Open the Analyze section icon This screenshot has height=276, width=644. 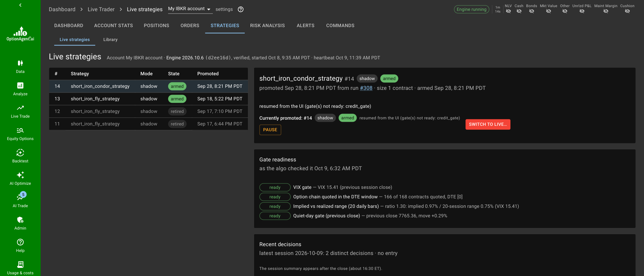[20, 85]
